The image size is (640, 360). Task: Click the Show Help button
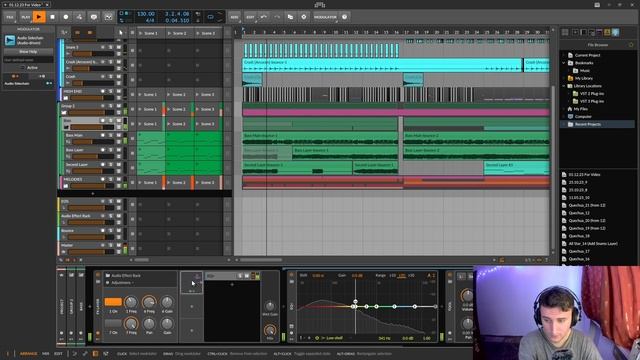[x=28, y=52]
